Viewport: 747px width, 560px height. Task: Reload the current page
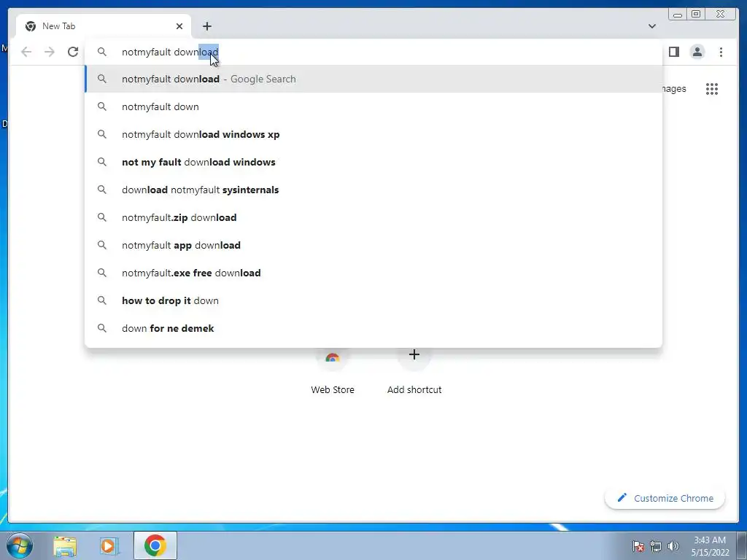pos(73,52)
